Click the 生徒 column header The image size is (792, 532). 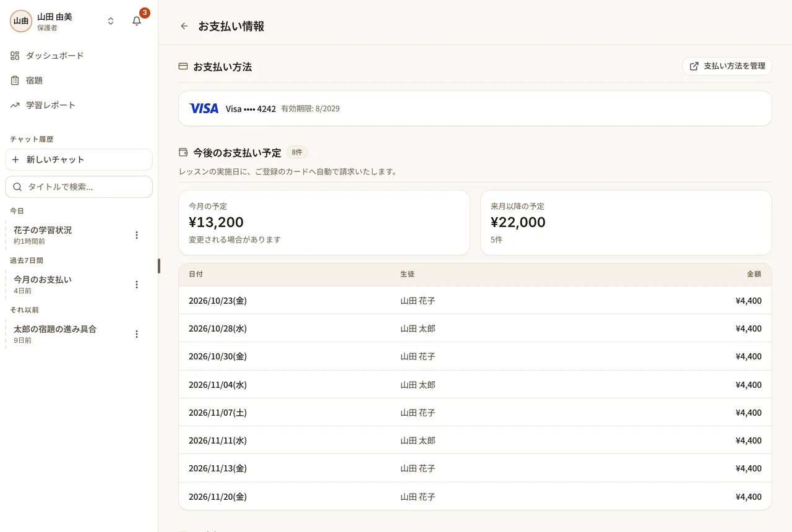[407, 274]
